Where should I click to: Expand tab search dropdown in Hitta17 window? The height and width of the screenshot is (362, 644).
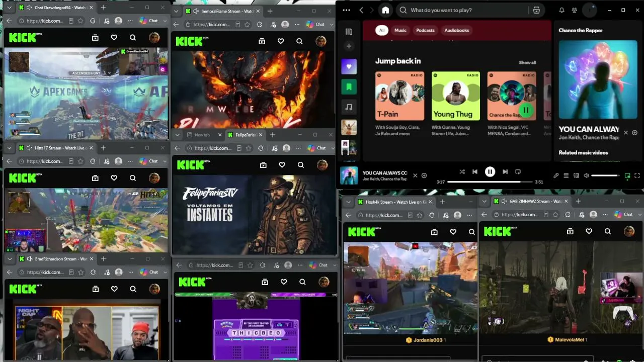(9, 148)
